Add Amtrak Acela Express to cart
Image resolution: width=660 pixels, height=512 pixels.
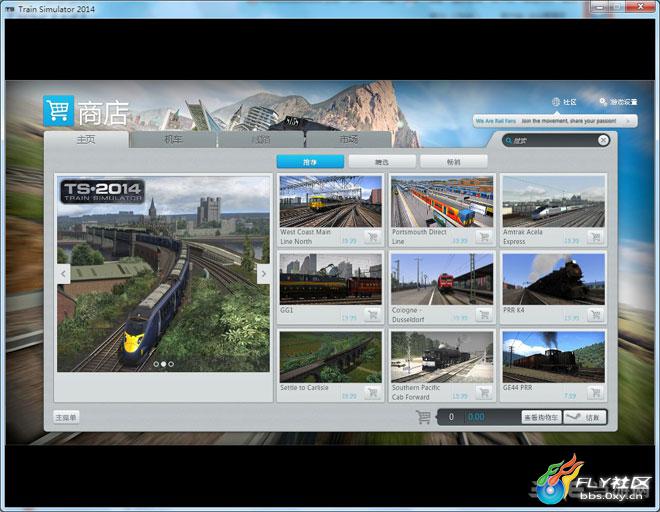click(x=596, y=237)
